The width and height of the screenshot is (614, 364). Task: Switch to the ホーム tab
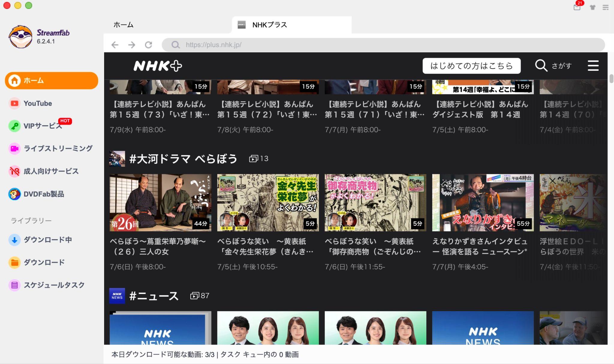(x=124, y=25)
